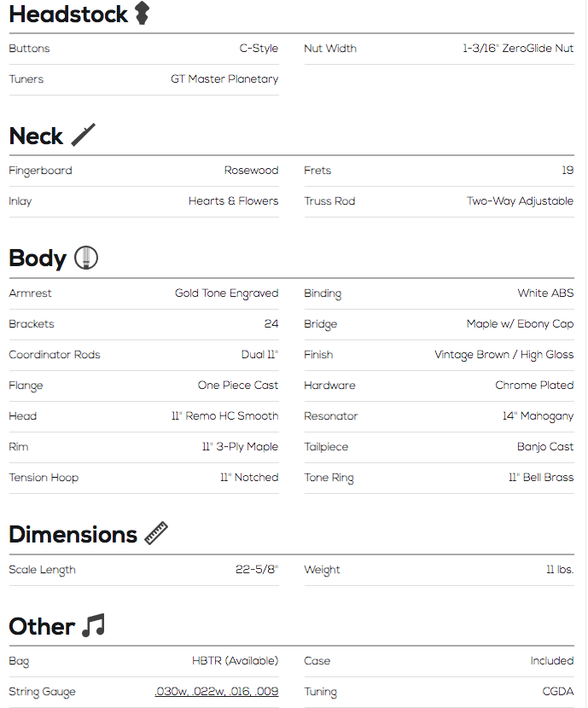This screenshot has height=708, width=588.
Task: Click the 1-3/16" ZeroGlide Nut value
Action: [518, 49]
